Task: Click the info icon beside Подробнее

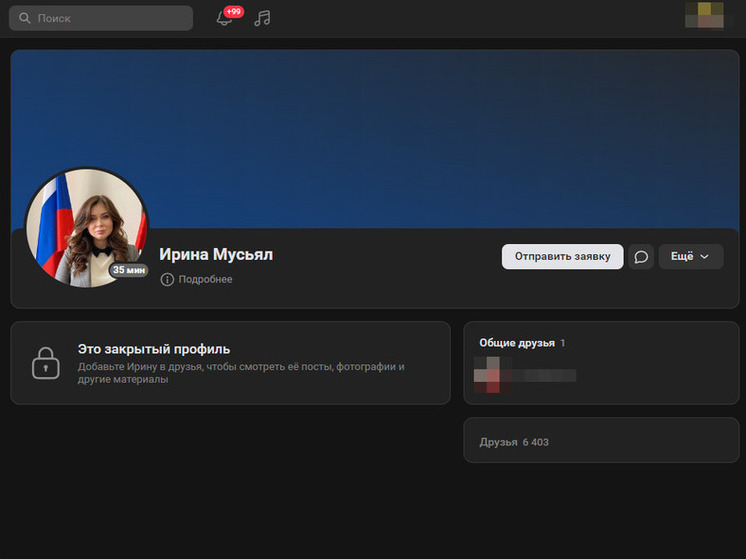Action: (167, 280)
